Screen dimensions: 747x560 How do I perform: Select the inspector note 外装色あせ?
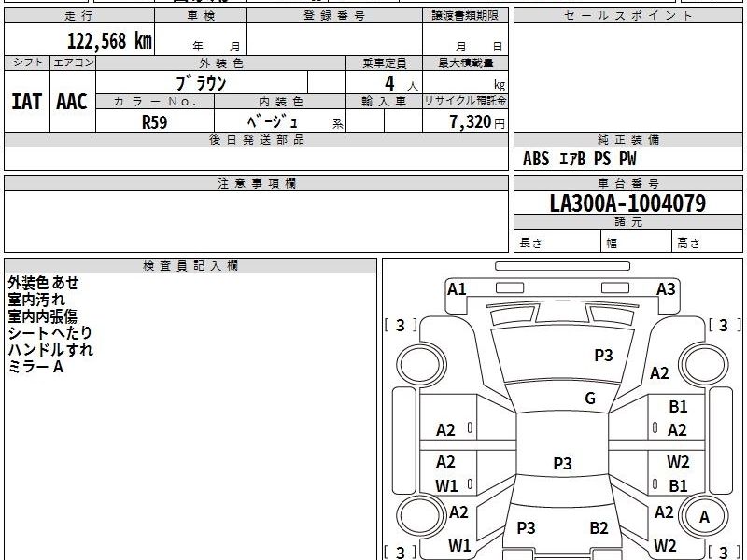tap(43, 283)
